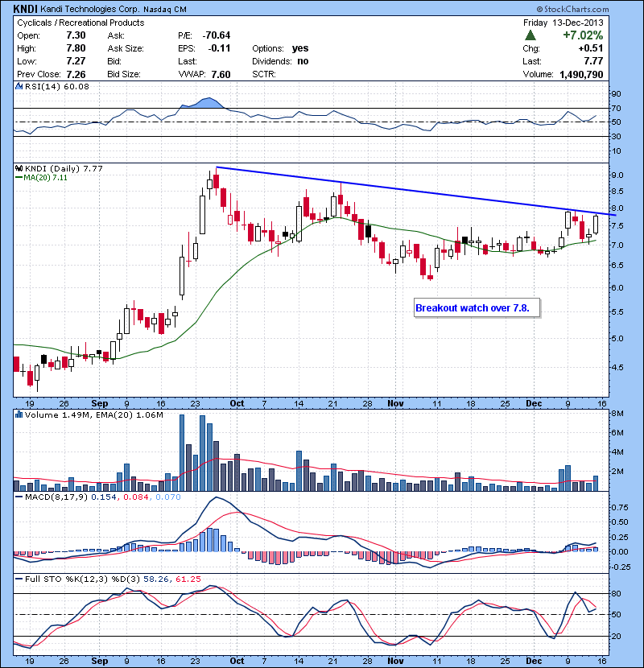The width and height of the screenshot is (644, 668).
Task: Click the stochastic %D value 61.25
Action: tap(188, 579)
